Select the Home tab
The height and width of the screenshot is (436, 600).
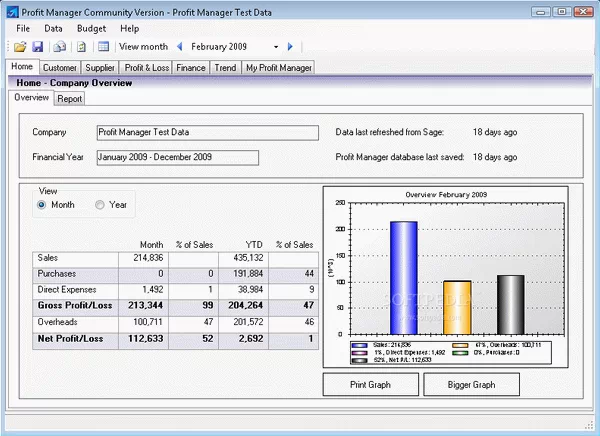22,67
